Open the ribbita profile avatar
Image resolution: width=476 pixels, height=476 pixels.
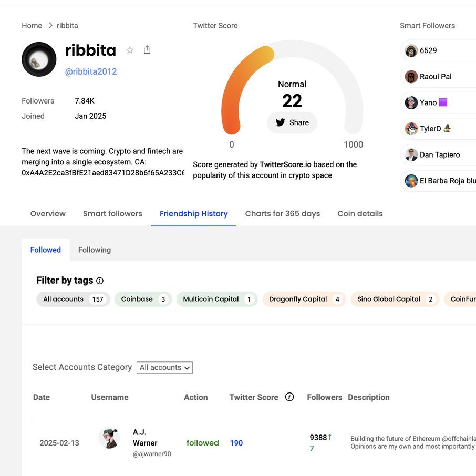[x=39, y=59]
